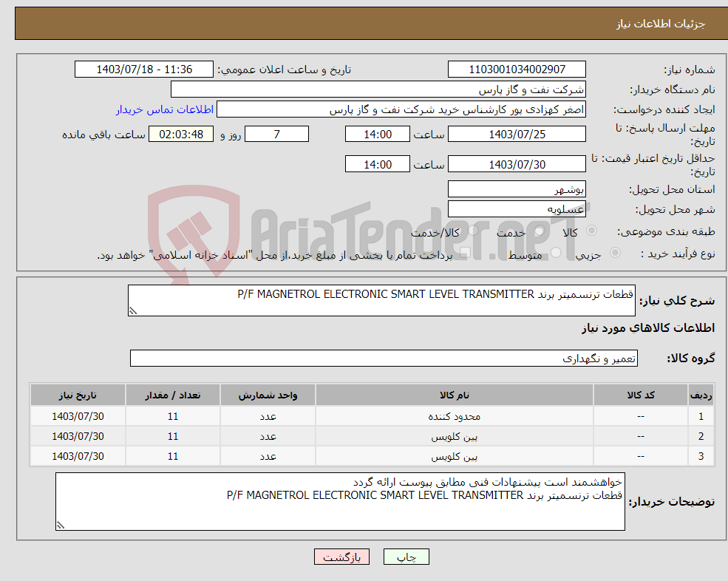The image size is (728, 581).
Task: Click the بازگشت (back) button
Action: (x=341, y=557)
